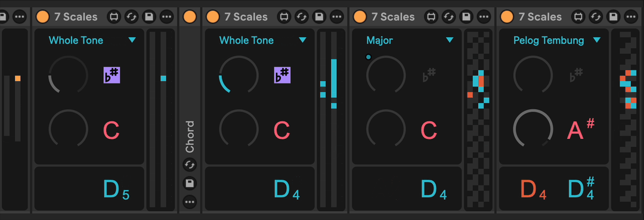
Task: Disable the Pelog Tembung device activator
Action: [x=507, y=17]
